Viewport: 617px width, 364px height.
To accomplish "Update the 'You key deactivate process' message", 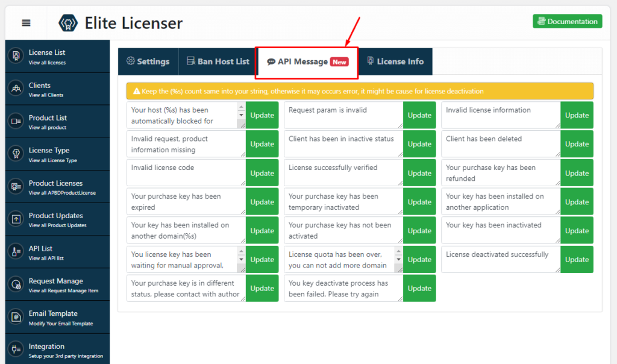I will click(x=419, y=289).
